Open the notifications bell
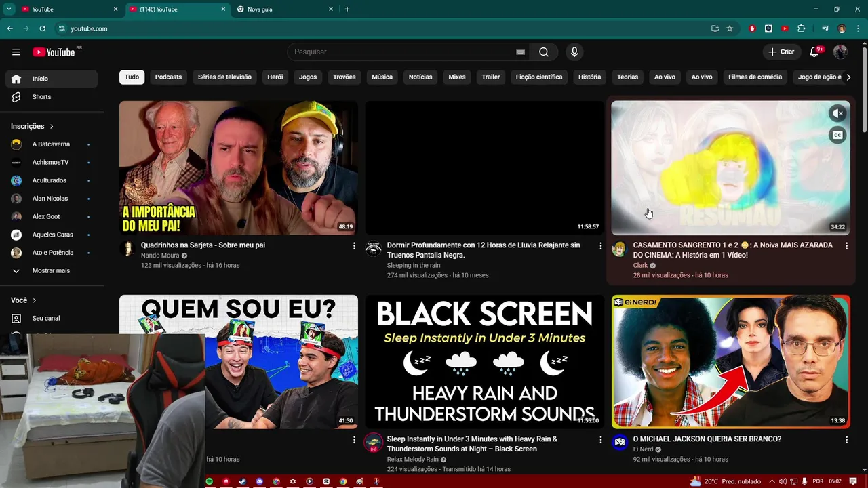 815,52
